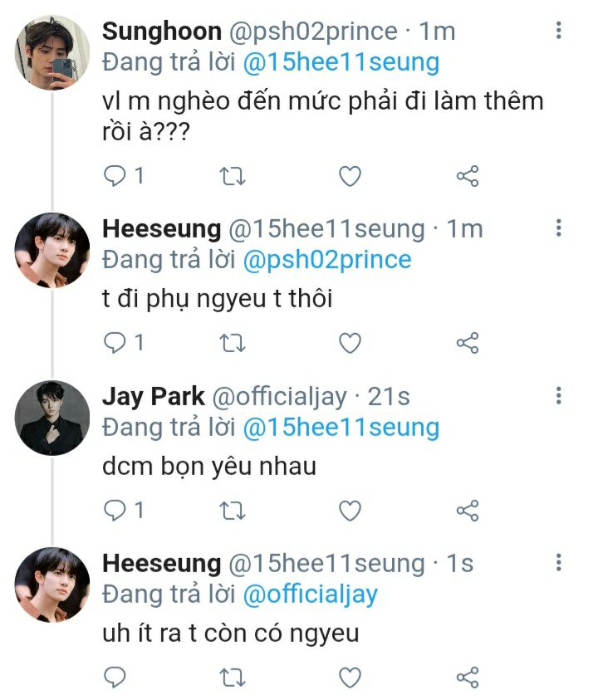This screenshot has height=700, width=598.
Task: Reply to Heeseung's 'phụ ngyeu' tweet
Action: (x=114, y=342)
